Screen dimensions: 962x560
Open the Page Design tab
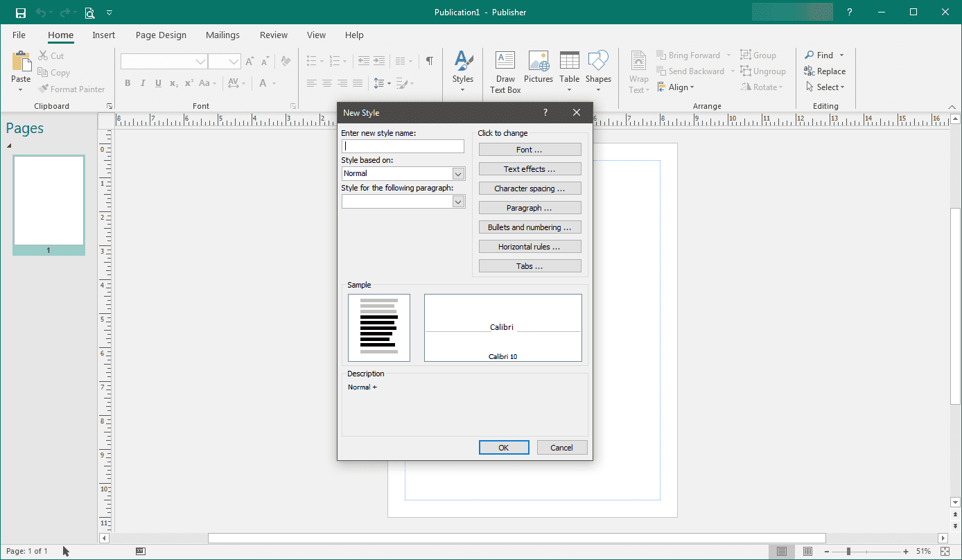[161, 35]
